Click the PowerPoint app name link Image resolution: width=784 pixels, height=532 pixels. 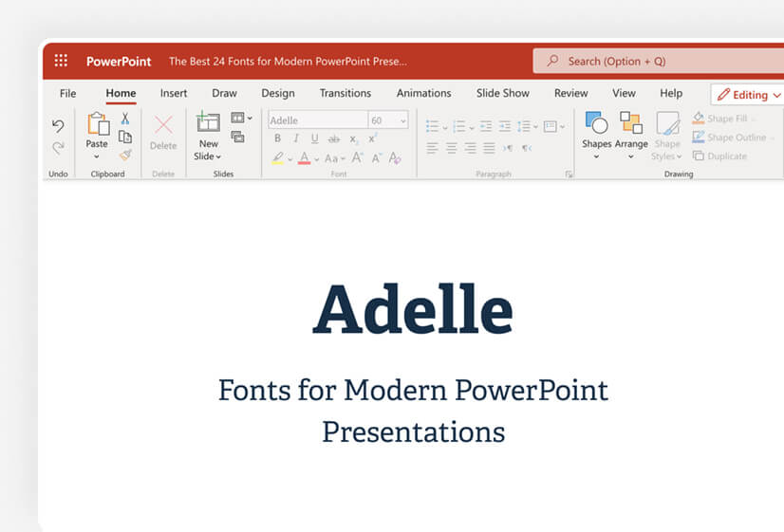tap(119, 62)
